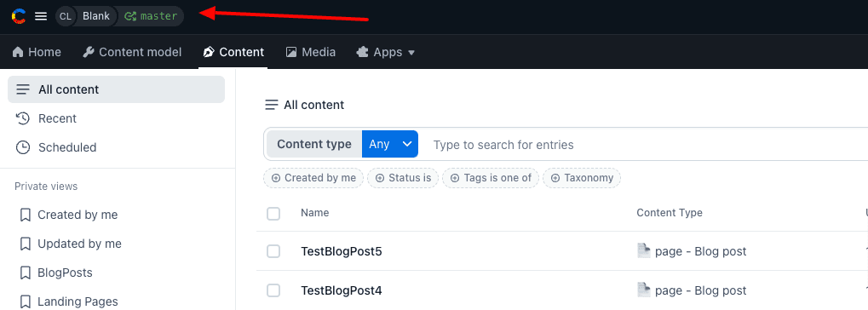The width and height of the screenshot is (868, 310).
Task: Check the TestBlogPost5 row checkbox
Action: tap(273, 251)
